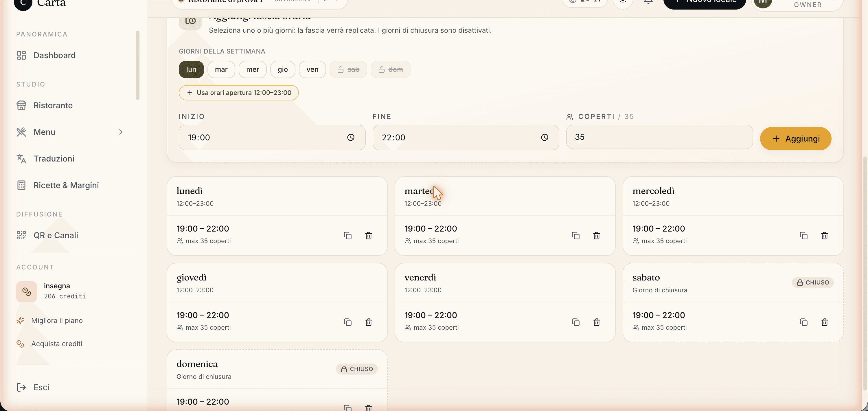The width and height of the screenshot is (868, 411).
Task: Click the Ristorante storefront icon
Action: coord(21,106)
